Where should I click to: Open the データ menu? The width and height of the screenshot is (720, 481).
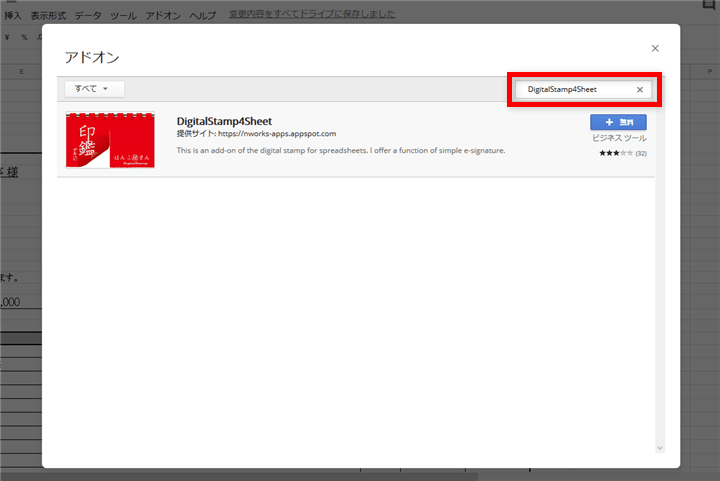88,15
